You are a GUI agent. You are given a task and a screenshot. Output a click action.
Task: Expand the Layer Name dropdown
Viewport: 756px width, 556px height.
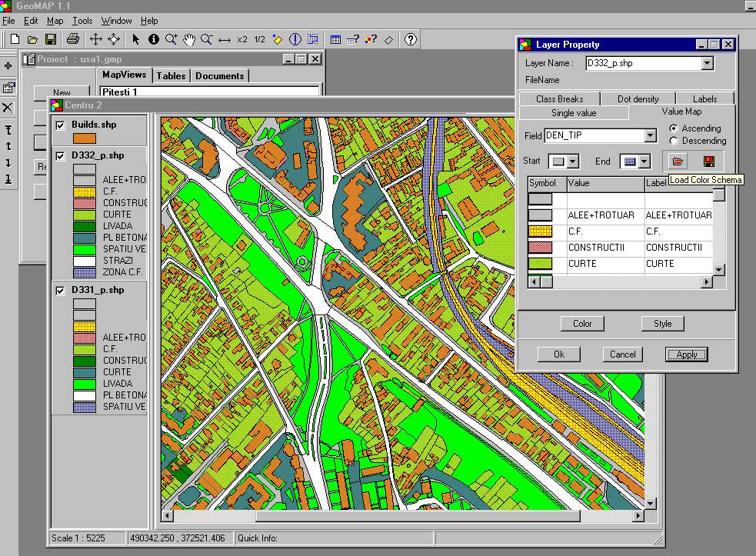pos(708,64)
